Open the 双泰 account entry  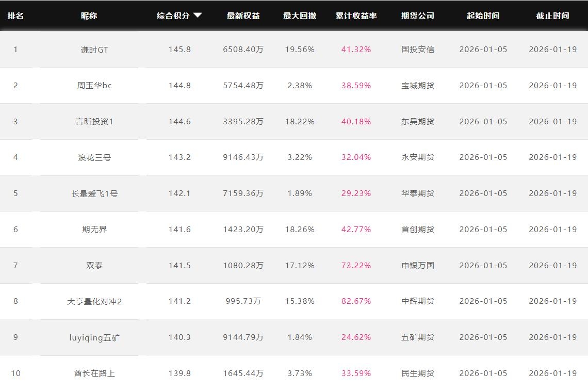[94, 266]
